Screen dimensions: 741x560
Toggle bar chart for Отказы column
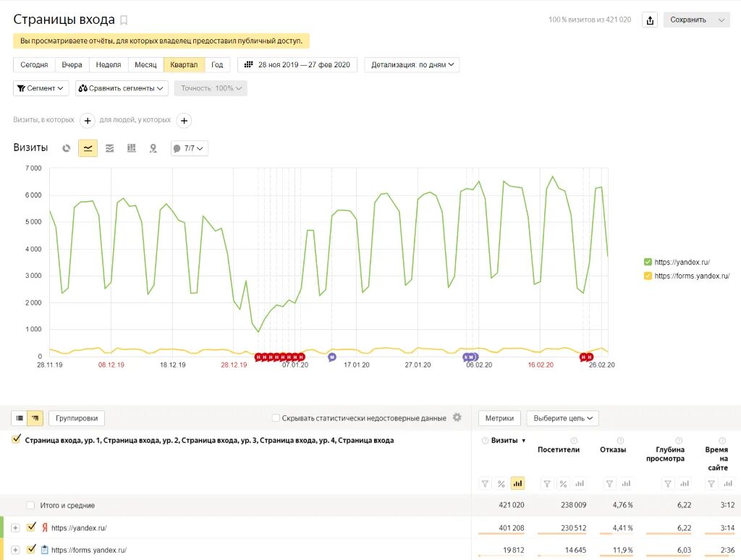(x=626, y=483)
